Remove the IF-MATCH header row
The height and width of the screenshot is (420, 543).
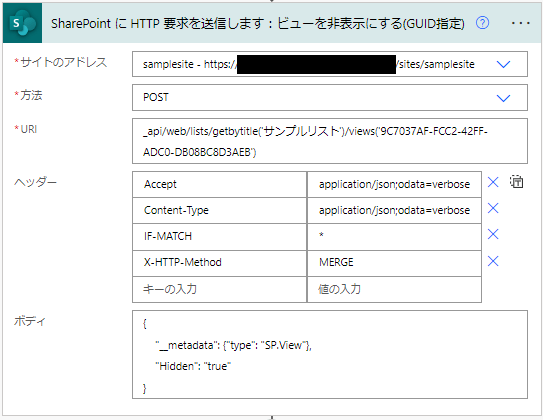coord(493,234)
